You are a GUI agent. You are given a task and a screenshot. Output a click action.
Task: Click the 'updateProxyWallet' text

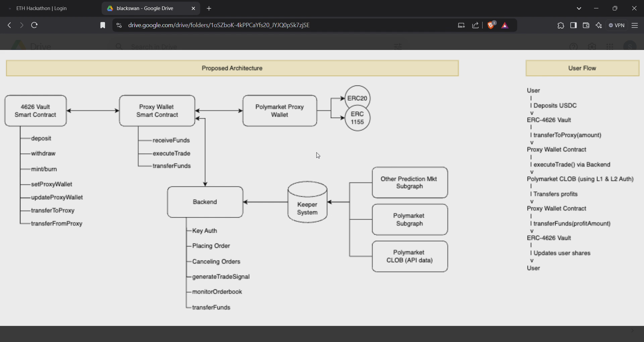tap(57, 197)
